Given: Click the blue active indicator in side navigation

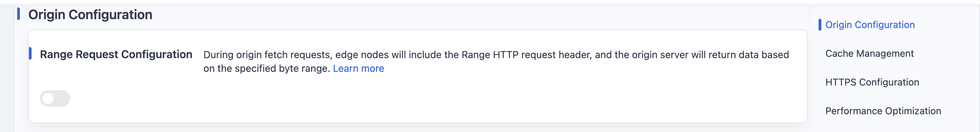Looking at the screenshot, I should 820,25.
